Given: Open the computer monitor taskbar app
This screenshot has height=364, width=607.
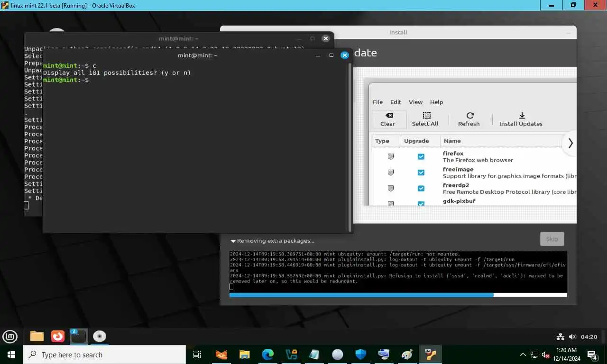Looking at the screenshot, I should [384, 355].
